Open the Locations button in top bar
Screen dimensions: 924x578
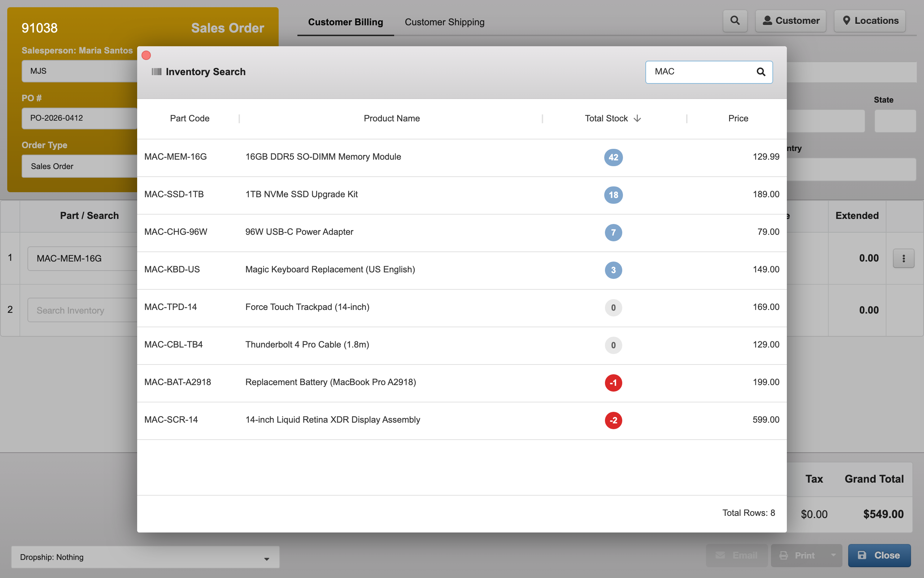click(870, 21)
